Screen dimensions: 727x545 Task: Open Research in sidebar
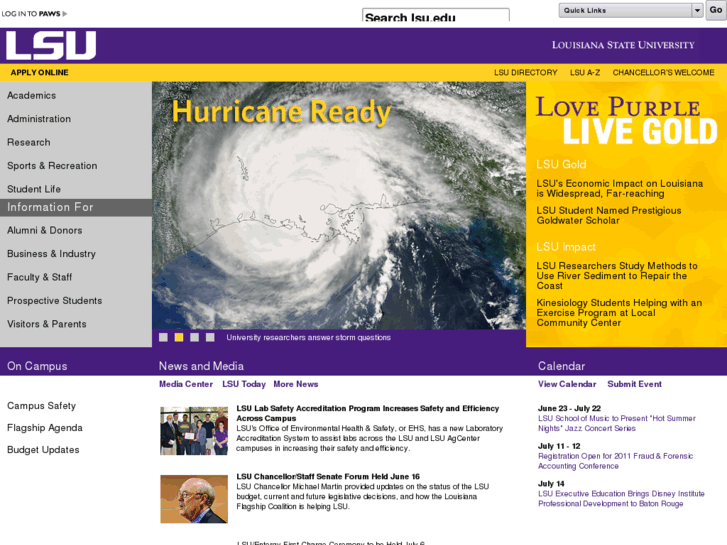(x=29, y=142)
